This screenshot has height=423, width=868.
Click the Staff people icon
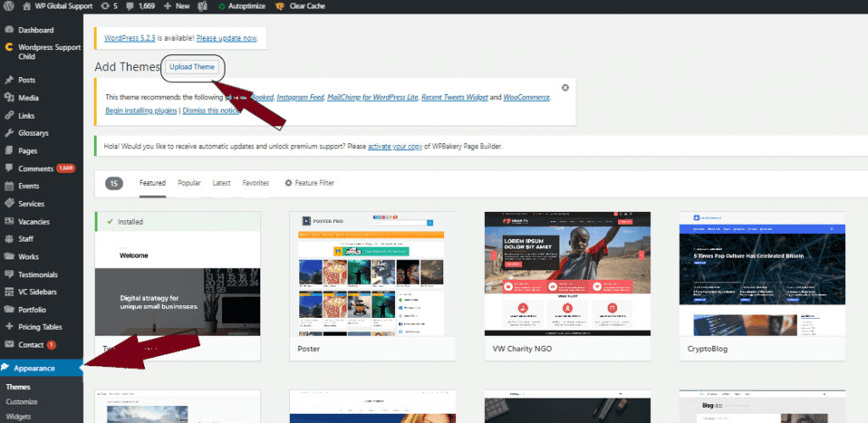point(8,239)
